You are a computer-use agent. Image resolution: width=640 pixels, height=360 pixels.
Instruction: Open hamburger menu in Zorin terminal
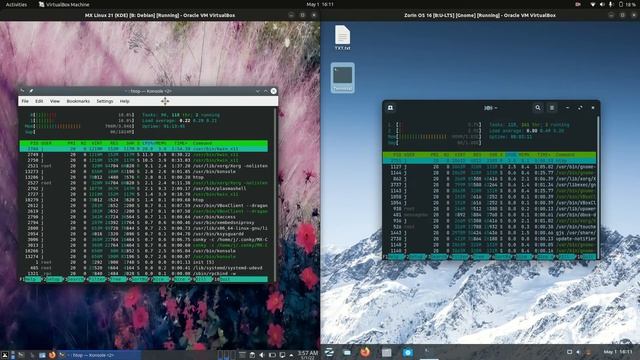552,108
